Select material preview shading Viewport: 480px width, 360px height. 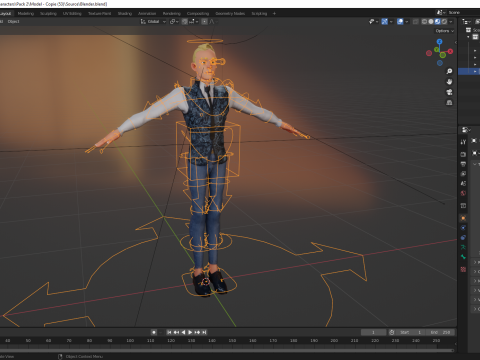[x=438, y=21]
